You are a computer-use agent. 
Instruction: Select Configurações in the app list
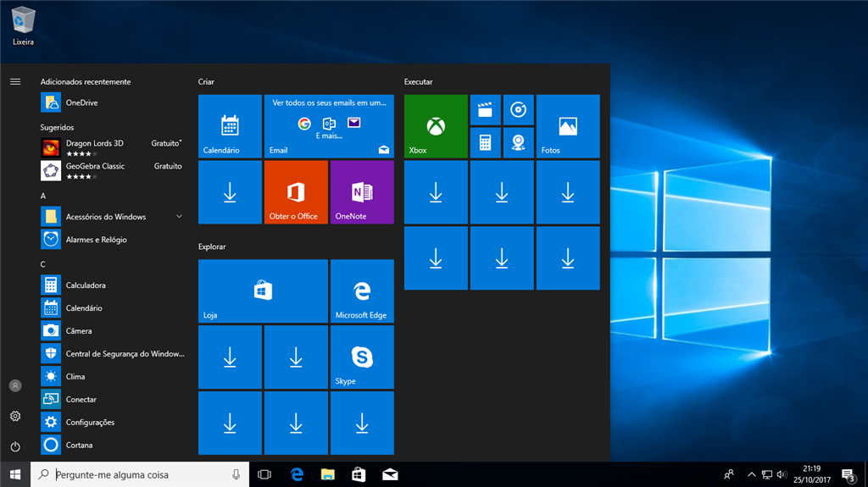pyautogui.click(x=90, y=422)
